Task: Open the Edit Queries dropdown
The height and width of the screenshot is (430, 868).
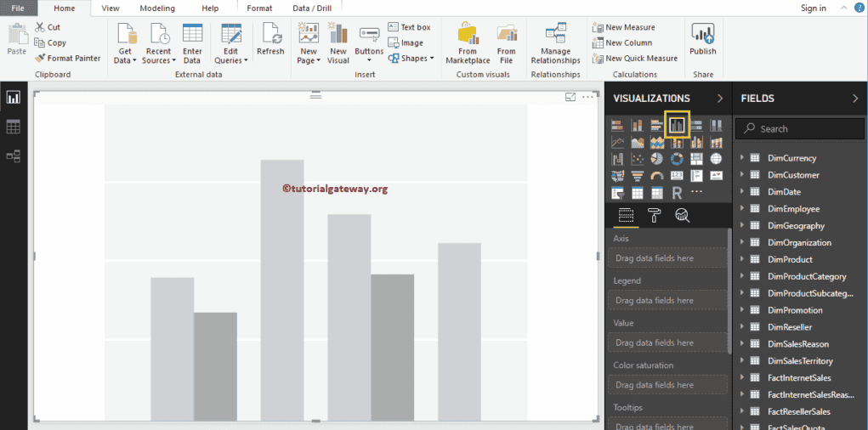Action: coord(231,44)
